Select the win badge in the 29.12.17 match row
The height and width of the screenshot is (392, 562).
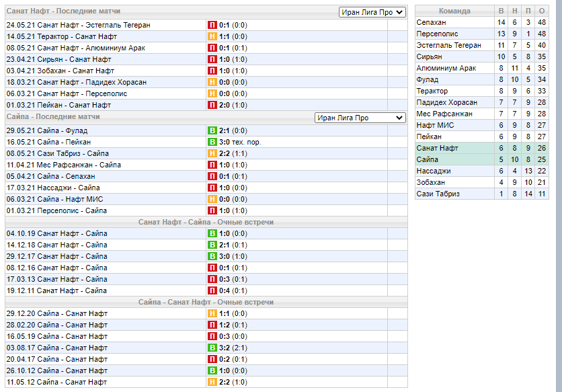(212, 256)
